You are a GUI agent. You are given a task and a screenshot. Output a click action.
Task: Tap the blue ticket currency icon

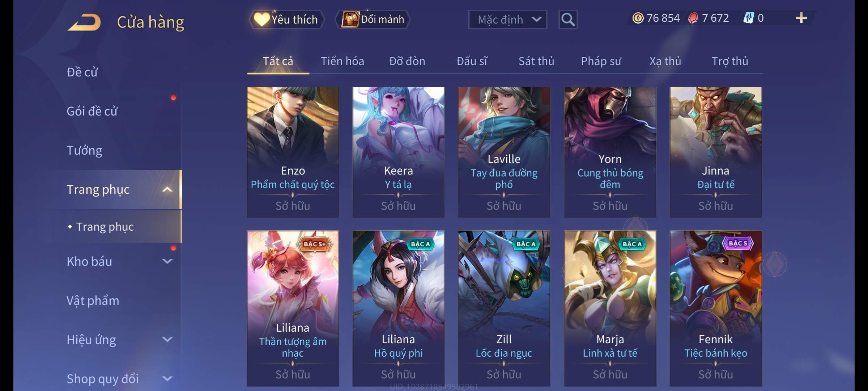(748, 18)
